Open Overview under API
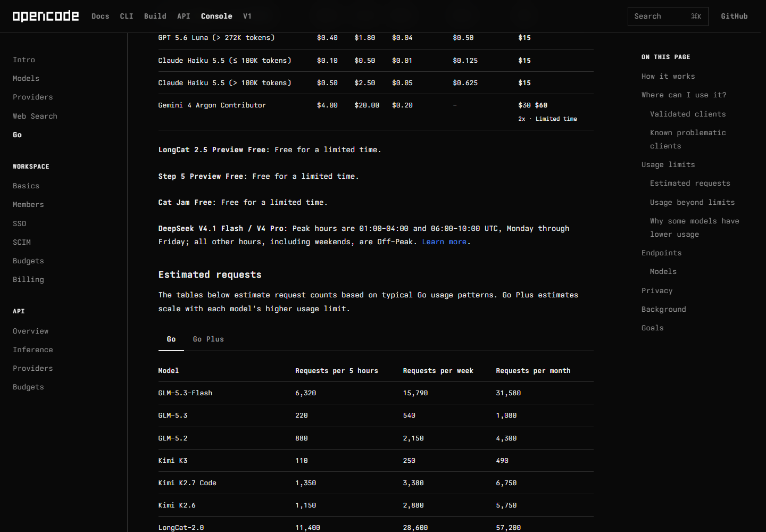The height and width of the screenshot is (532, 766). [x=30, y=331]
